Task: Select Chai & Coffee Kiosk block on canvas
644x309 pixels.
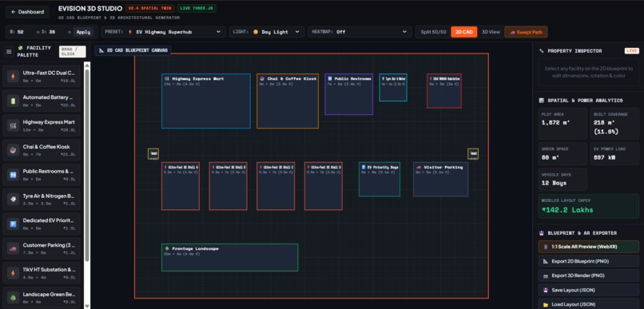Action: [x=288, y=101]
